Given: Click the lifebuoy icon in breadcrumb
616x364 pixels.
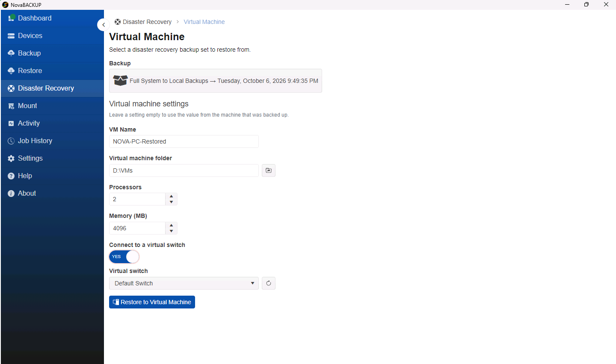Looking at the screenshot, I should pyautogui.click(x=118, y=22).
